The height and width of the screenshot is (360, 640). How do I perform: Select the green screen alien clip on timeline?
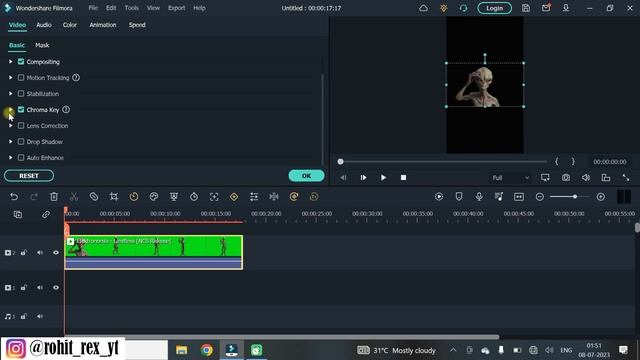[x=154, y=252]
